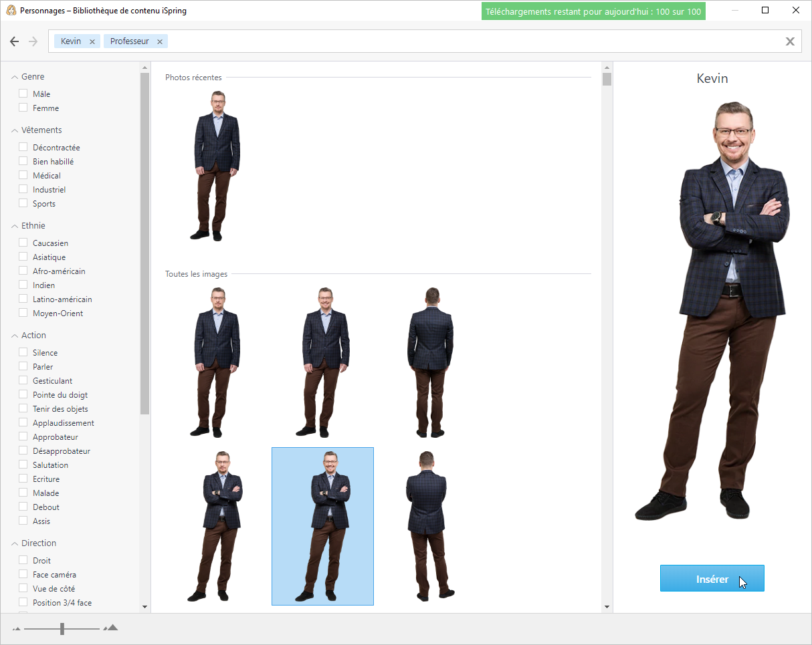812x645 pixels.
Task: Remove the Kevin search tag
Action: (92, 41)
